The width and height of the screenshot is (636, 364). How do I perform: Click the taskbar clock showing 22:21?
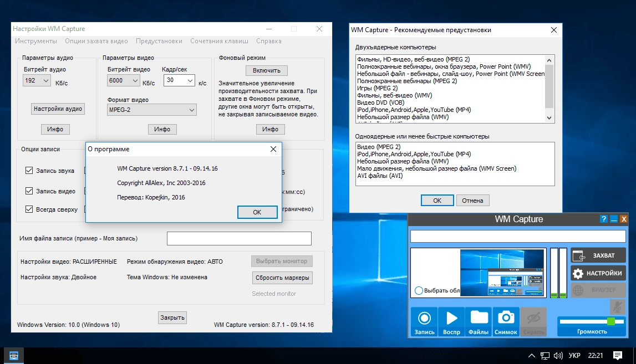(x=596, y=356)
